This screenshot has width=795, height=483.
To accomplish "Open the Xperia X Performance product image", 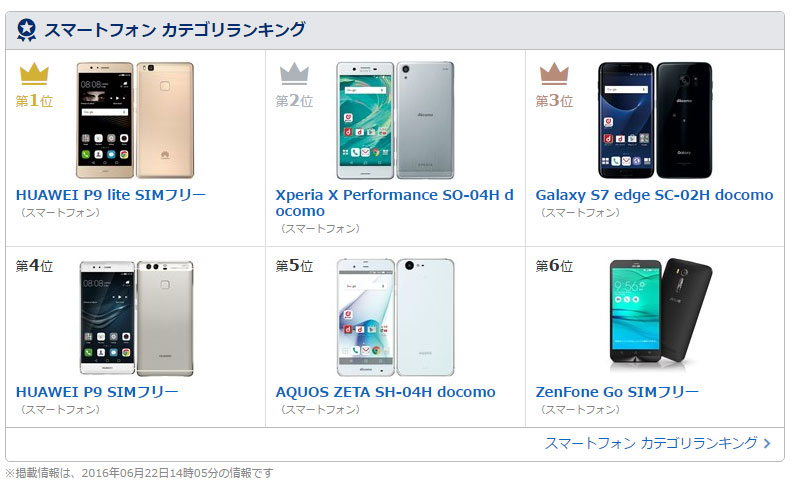I will pyautogui.click(x=395, y=120).
